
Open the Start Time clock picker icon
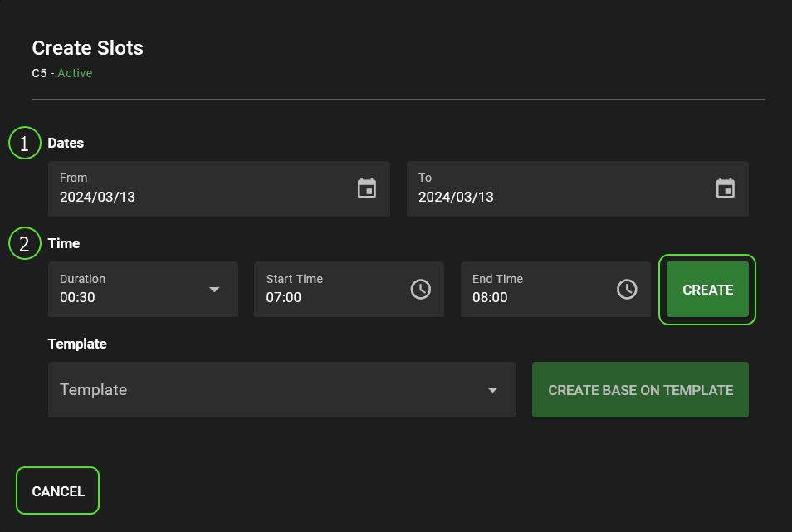tap(421, 289)
